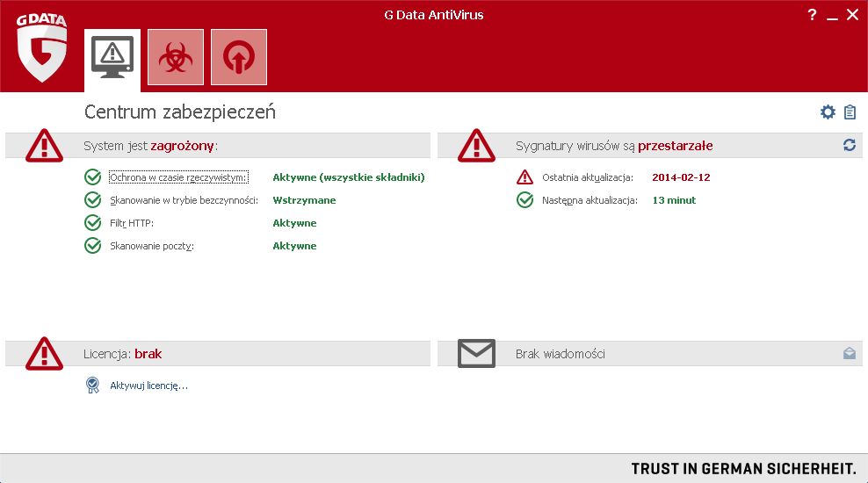Click the green check beside Skanowanie poczty

point(92,245)
